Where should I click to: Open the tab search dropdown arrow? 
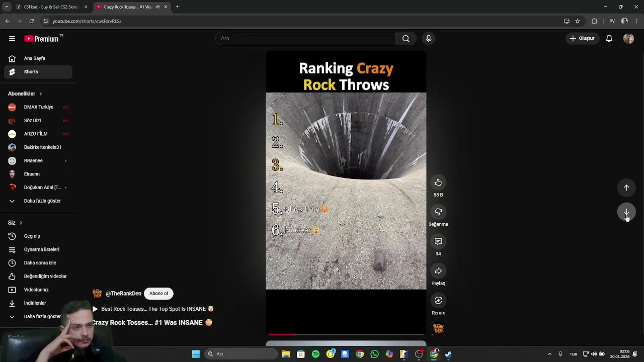(6, 7)
